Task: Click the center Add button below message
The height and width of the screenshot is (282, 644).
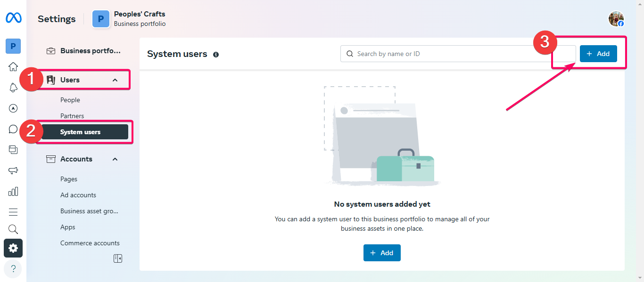Action: point(382,253)
